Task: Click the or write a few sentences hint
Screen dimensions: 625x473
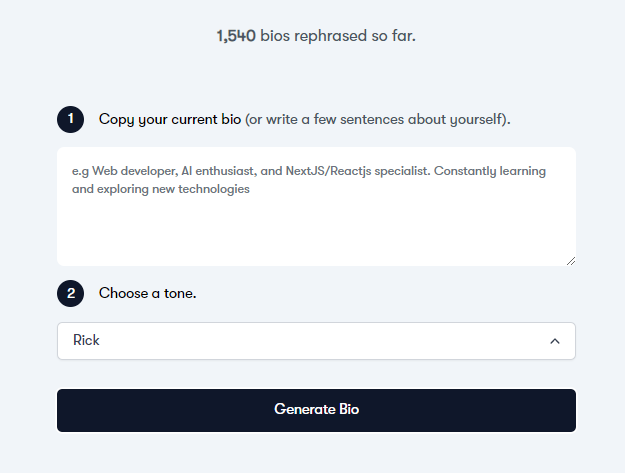Action: tap(377, 119)
